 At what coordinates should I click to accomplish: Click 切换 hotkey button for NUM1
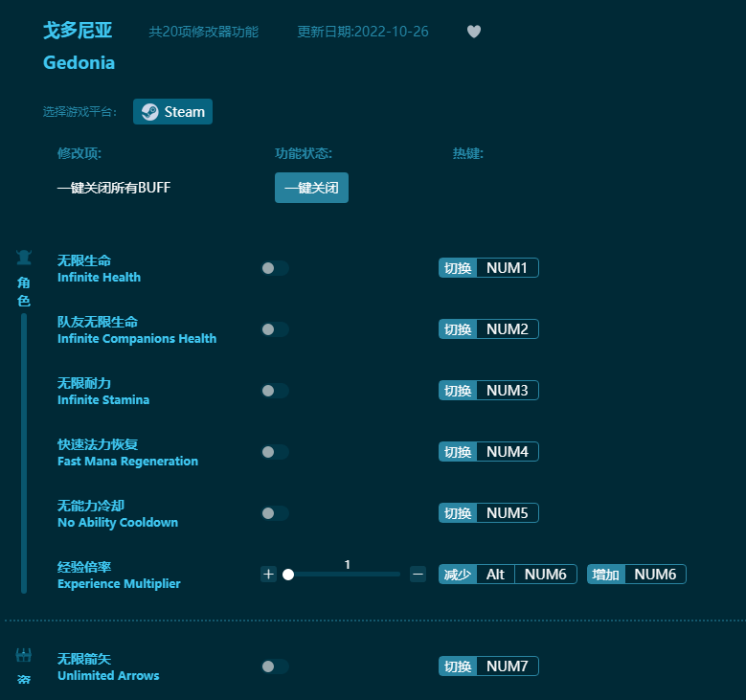pyautogui.click(x=458, y=268)
